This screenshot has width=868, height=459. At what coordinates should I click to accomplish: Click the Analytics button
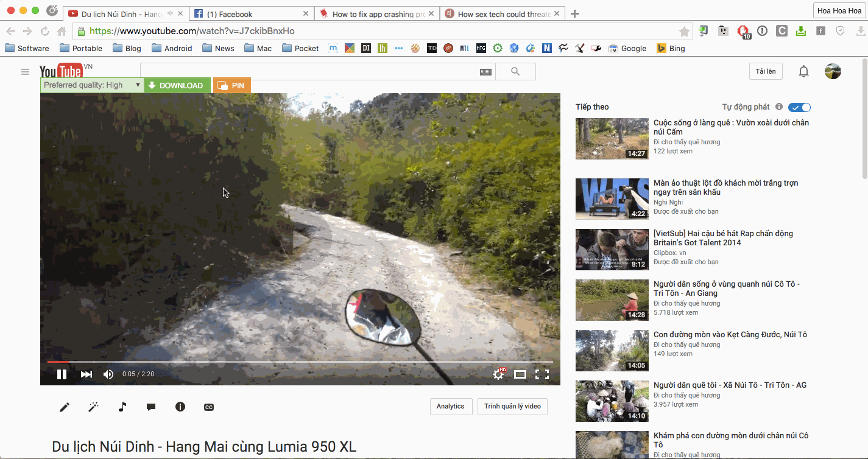point(450,407)
